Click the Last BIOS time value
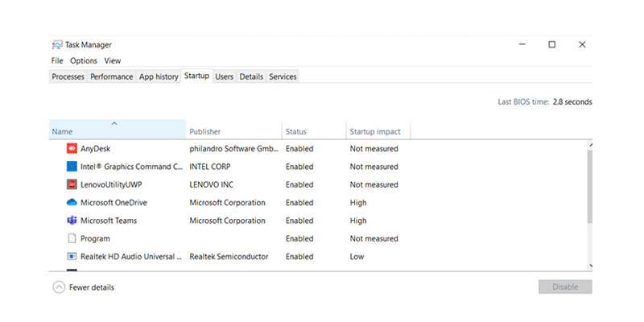Image resolution: width=644 pixels, height=322 pixels. coord(572,102)
